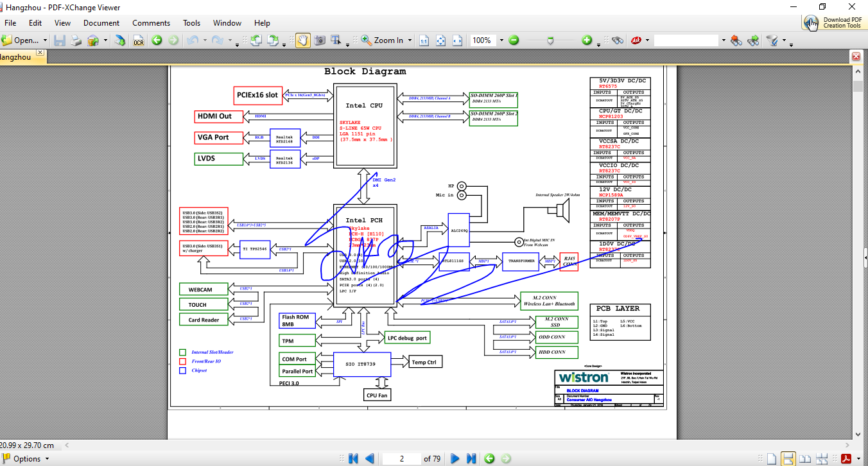
Task: Go to the next page arrow
Action: click(455, 458)
